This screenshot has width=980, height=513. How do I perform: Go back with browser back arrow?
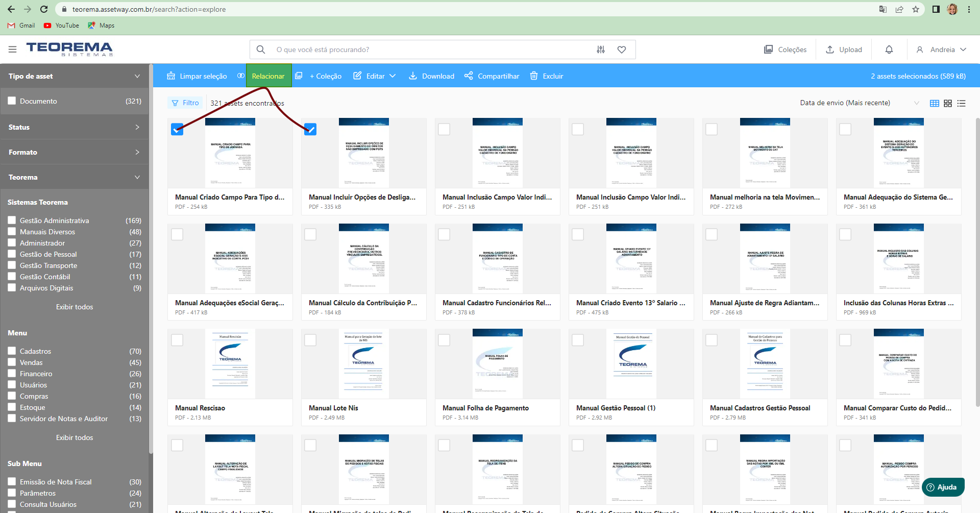pyautogui.click(x=11, y=9)
